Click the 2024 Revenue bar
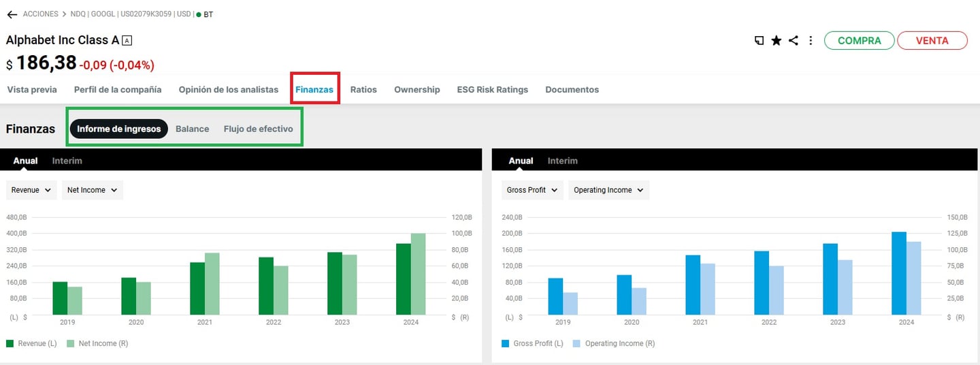 click(x=403, y=279)
